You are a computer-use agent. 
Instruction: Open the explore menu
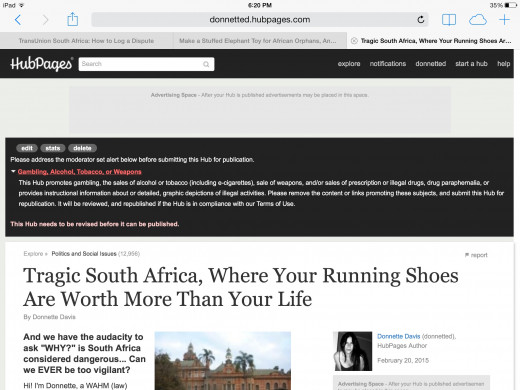point(349,64)
